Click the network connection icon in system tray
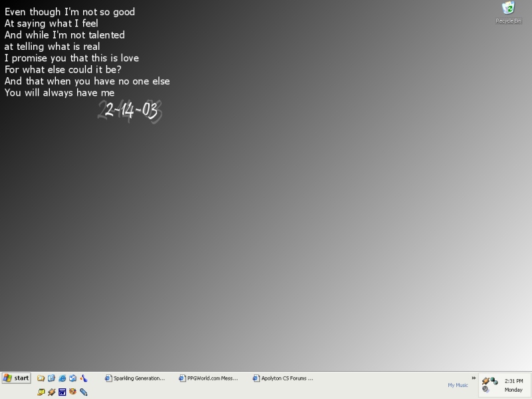The height and width of the screenshot is (399, 532). point(493,381)
